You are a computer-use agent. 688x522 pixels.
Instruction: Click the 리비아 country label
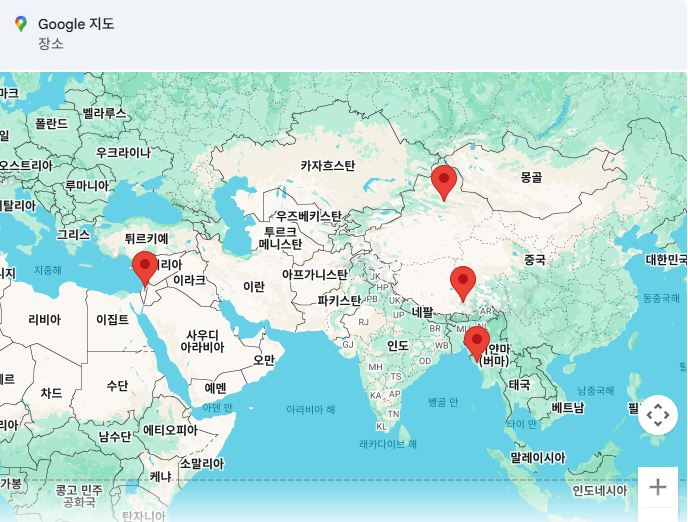[44, 319]
